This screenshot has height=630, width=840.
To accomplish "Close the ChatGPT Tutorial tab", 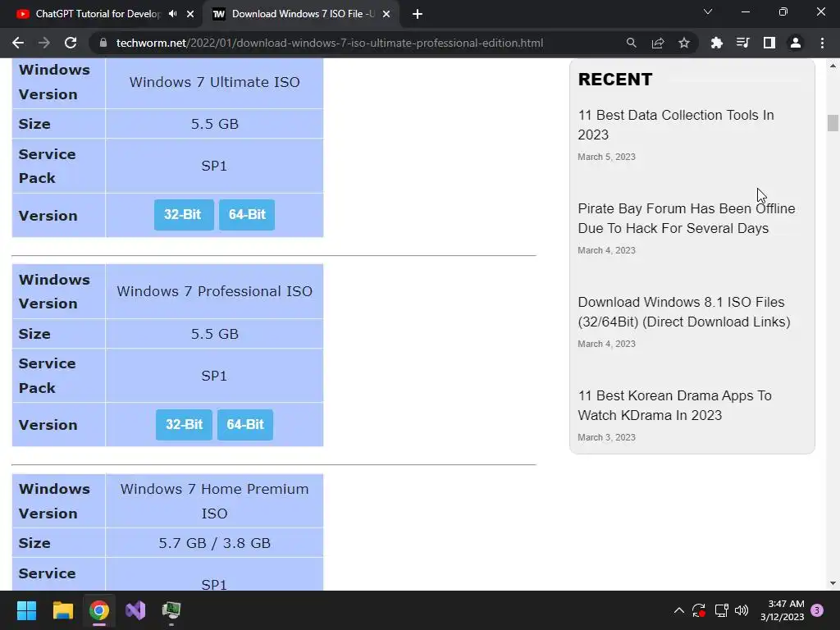I will tap(190, 14).
